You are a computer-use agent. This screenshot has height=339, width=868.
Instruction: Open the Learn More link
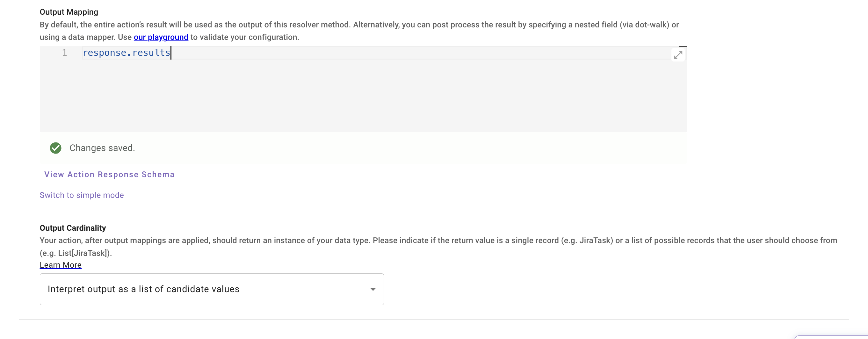pos(61,265)
